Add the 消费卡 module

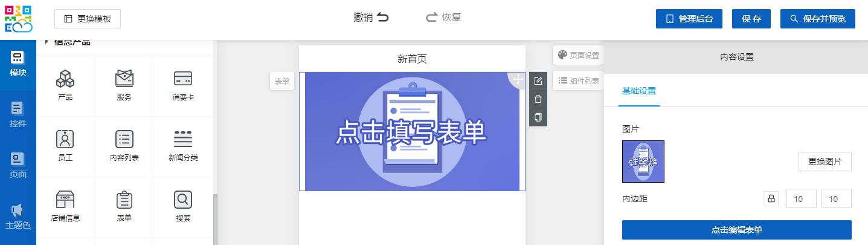point(182,79)
